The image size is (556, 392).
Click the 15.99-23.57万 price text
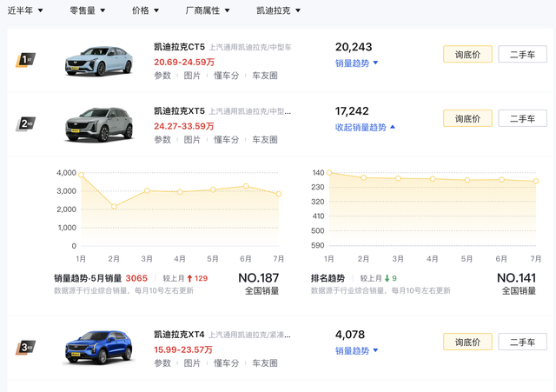pos(183,349)
